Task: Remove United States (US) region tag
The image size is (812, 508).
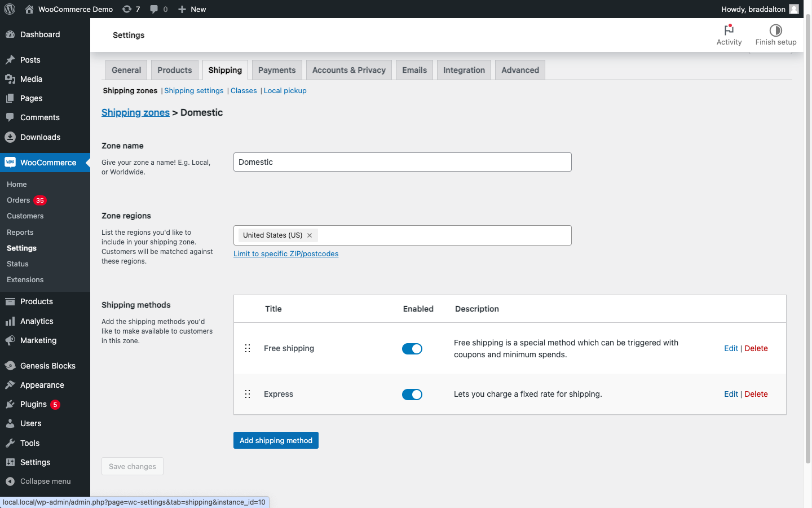Action: coord(310,235)
